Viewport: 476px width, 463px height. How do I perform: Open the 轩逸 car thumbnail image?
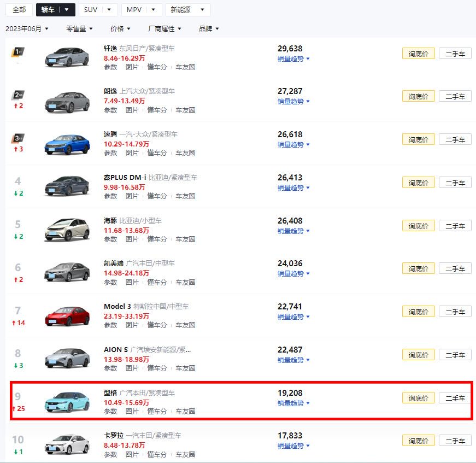pos(67,57)
